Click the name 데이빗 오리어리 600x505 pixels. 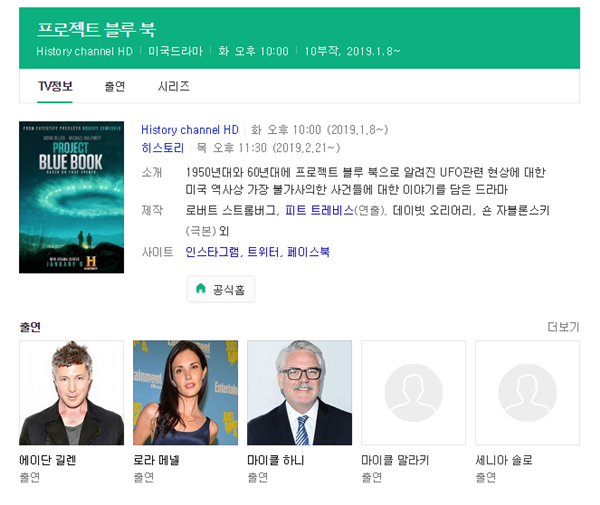tap(432, 210)
